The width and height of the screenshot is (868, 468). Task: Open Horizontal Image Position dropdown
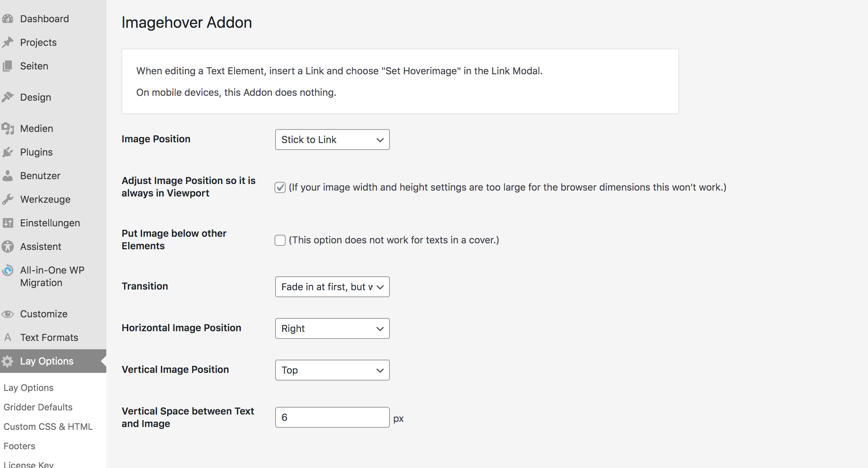click(332, 328)
